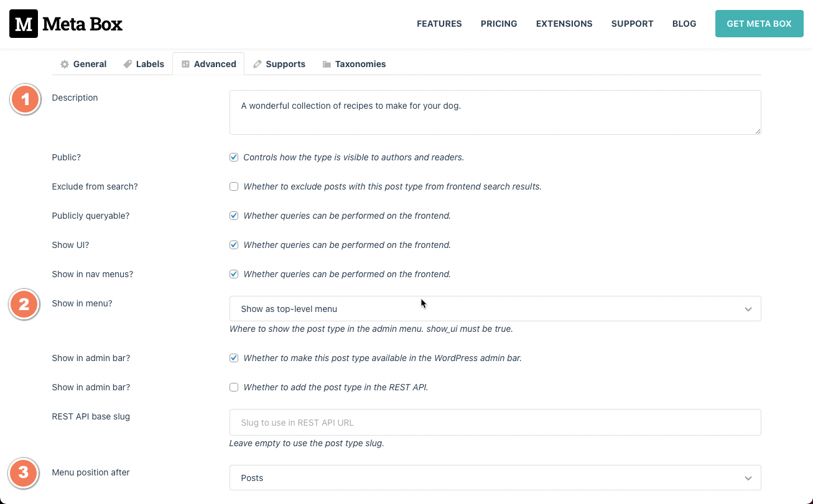Enable the REST API checkbox
Image resolution: width=813 pixels, height=504 pixels.
coord(234,387)
